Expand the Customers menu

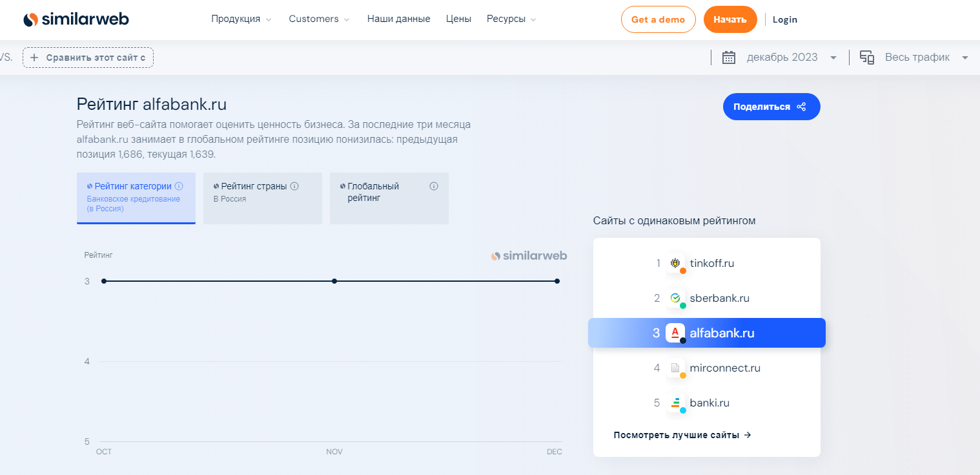pos(319,19)
